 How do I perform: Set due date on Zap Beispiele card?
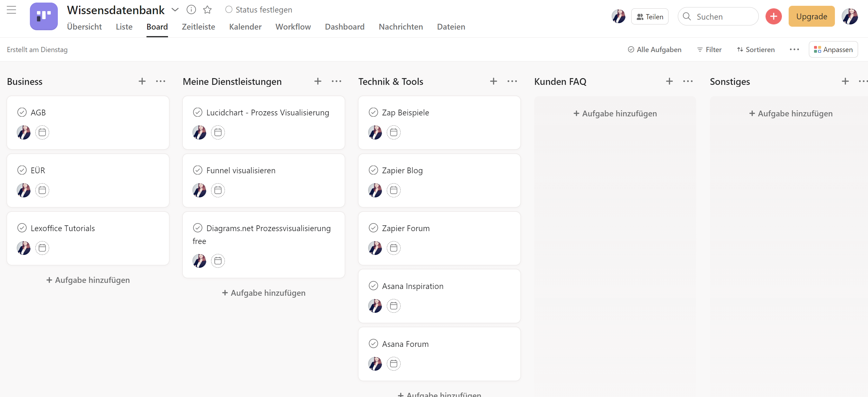point(394,132)
